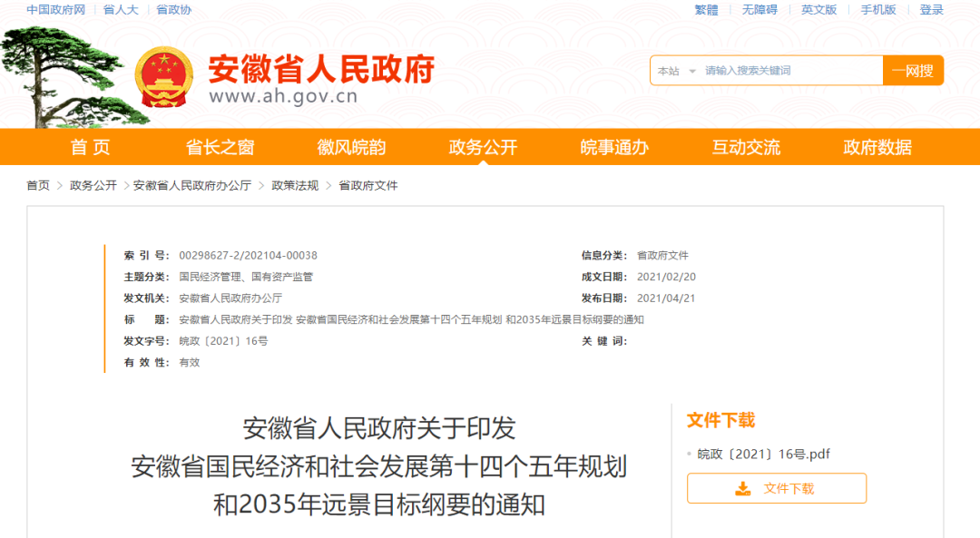Go to the 政务公开 navigation tab
The width and height of the screenshot is (980, 538).
483,147
